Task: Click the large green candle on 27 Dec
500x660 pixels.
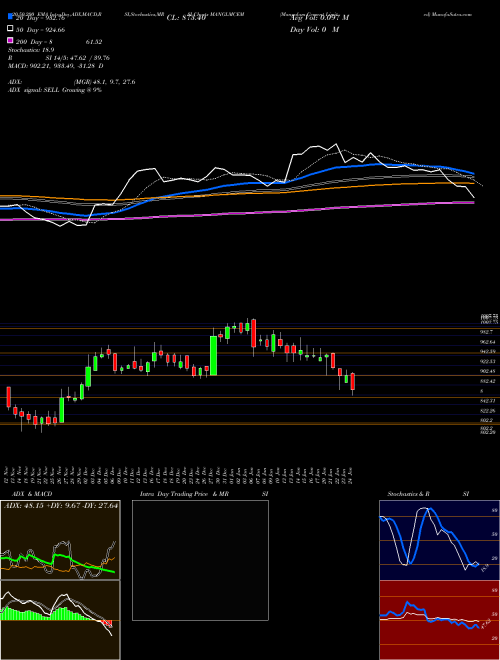Action: [213, 355]
